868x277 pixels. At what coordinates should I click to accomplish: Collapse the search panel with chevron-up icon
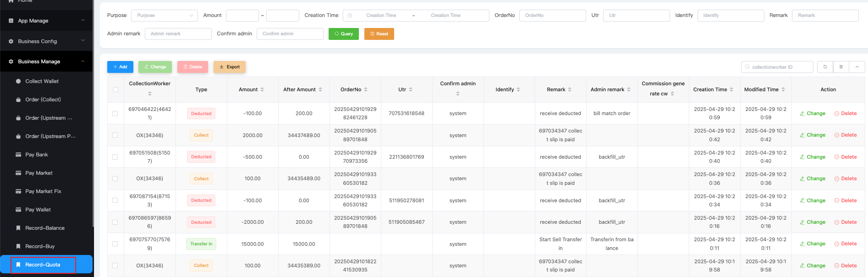(857, 67)
